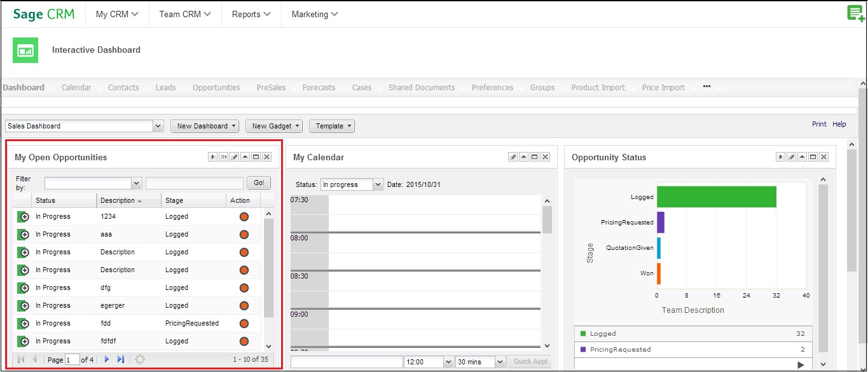
Task: Click the Print link
Action: coord(819,124)
